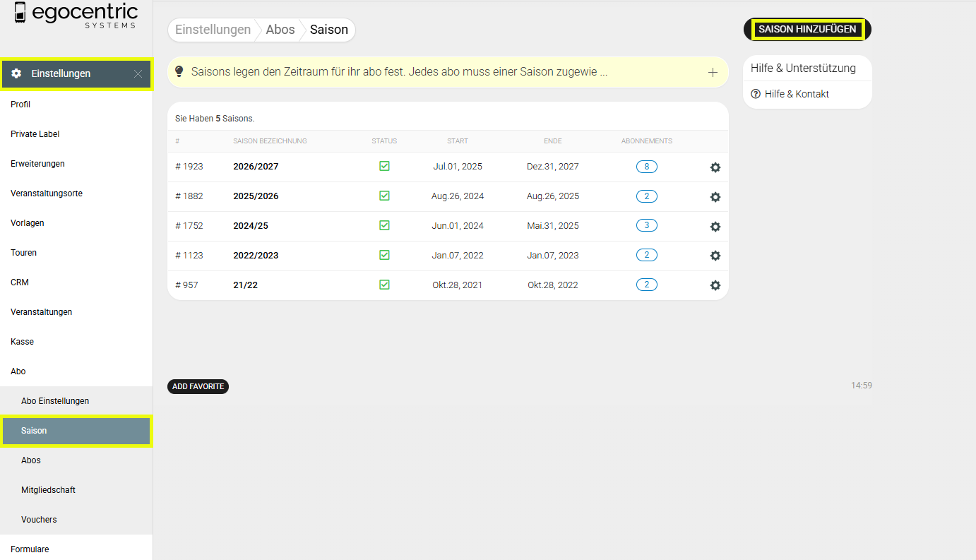Click the lightbulb hint icon
The height and width of the screenshot is (560, 976).
[x=179, y=71]
